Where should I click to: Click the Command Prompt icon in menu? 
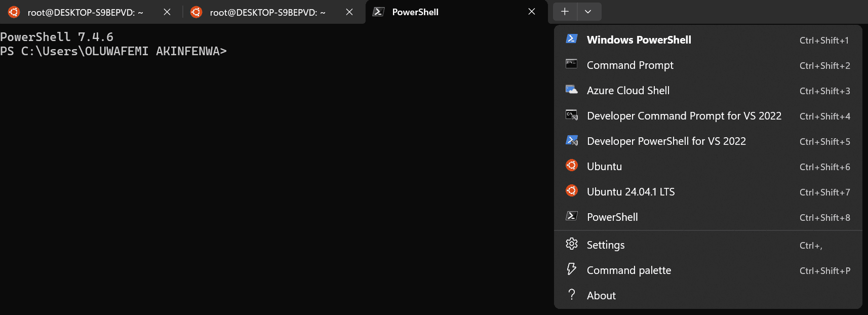(x=571, y=64)
